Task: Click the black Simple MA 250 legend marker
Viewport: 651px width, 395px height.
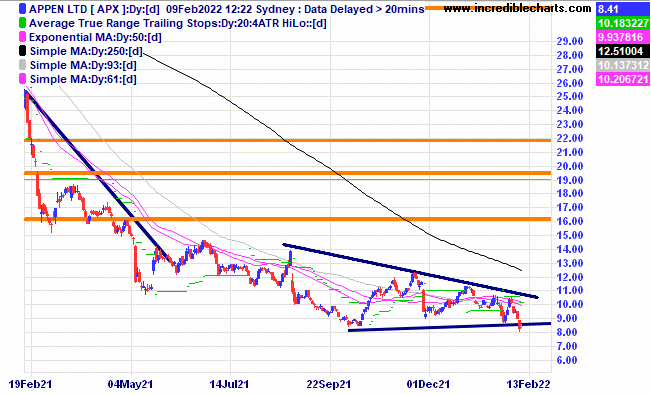Action: pos(22,51)
